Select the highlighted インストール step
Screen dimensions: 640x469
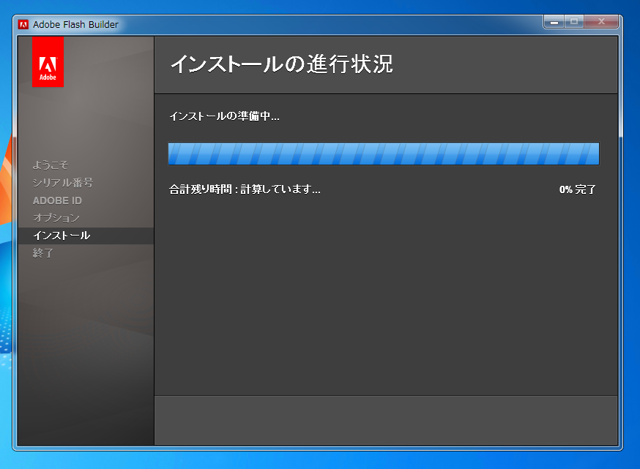pyautogui.click(x=86, y=236)
